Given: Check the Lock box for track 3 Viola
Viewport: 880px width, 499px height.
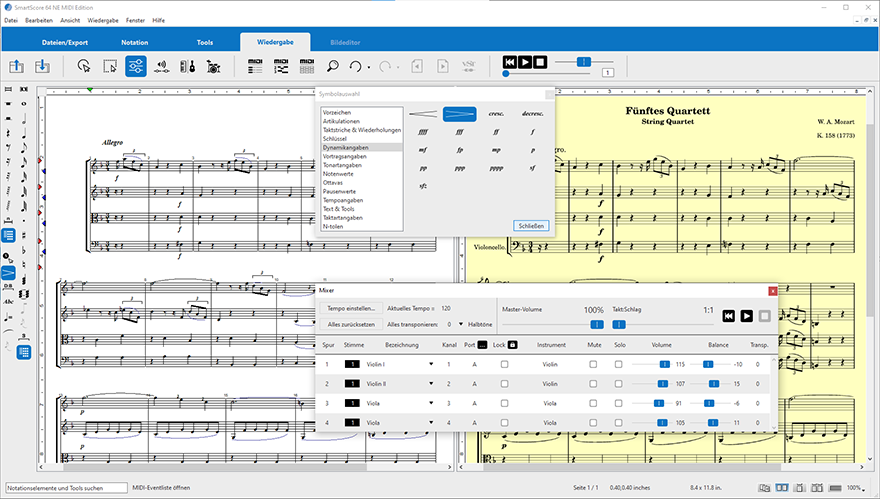Looking at the screenshot, I should click(504, 403).
